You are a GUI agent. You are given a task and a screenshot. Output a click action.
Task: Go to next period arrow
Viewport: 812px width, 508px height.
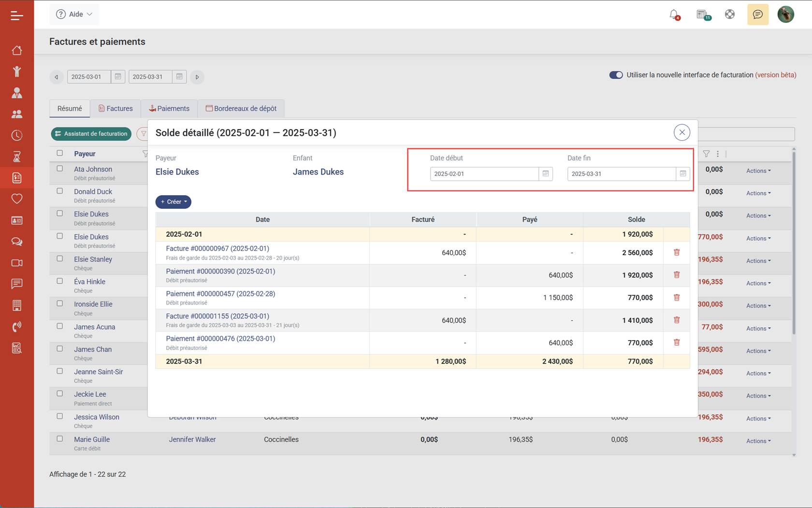click(x=197, y=77)
